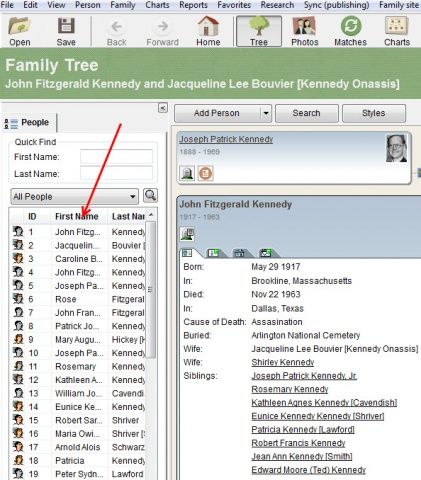Click the Save floppy disk icon
This screenshot has height=480, width=421.
click(66, 26)
